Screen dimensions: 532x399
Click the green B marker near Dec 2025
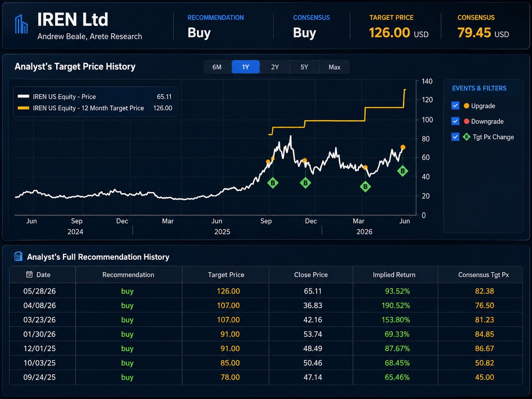[x=305, y=183]
